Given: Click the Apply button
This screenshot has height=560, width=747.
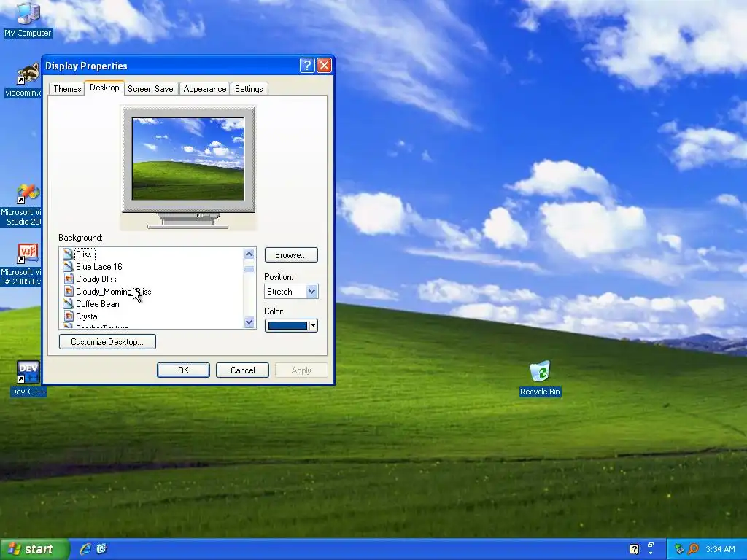Looking at the screenshot, I should pyautogui.click(x=301, y=370).
